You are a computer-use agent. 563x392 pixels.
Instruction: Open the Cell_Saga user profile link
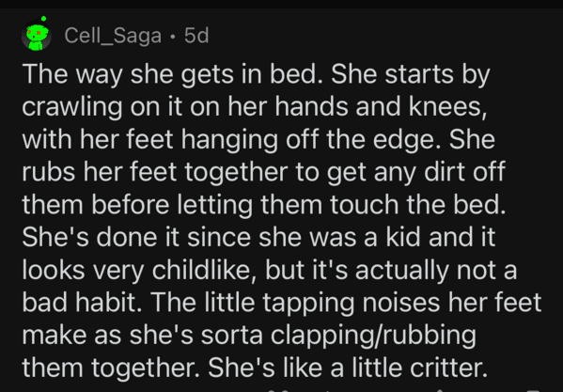[113, 37]
